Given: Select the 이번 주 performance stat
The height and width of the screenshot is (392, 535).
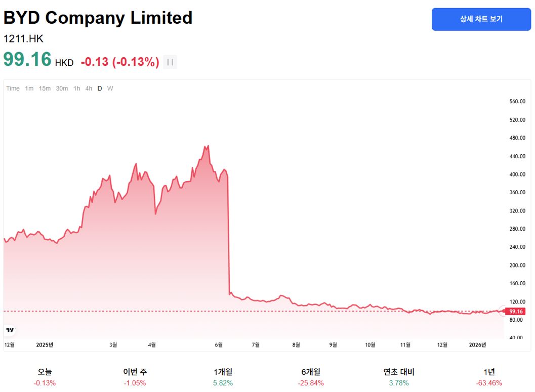Looking at the screenshot, I should click(135, 377).
